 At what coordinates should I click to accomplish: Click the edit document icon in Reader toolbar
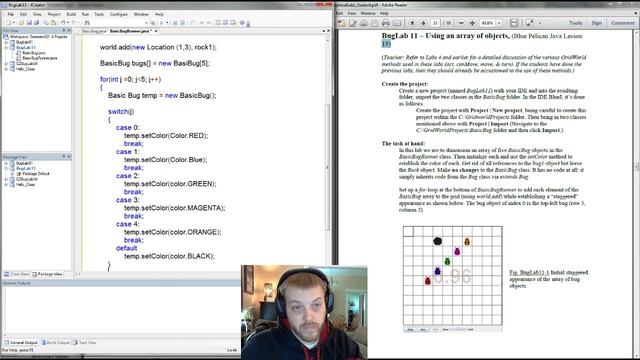353,23
